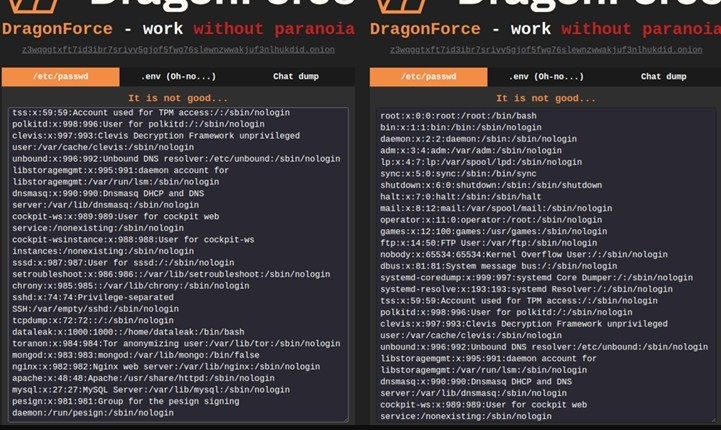
Task: Open Chat dump tab in right panel
Action: point(663,77)
